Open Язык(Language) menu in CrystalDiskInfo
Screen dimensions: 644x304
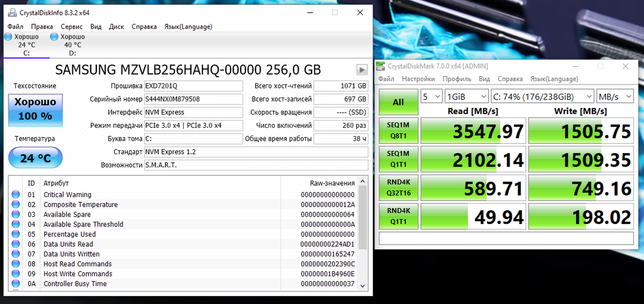(x=188, y=27)
